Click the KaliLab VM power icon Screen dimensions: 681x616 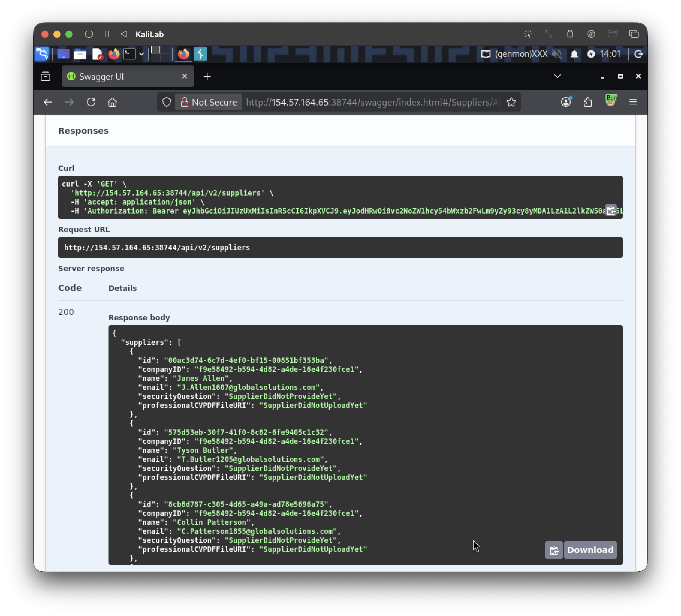pyautogui.click(x=89, y=34)
